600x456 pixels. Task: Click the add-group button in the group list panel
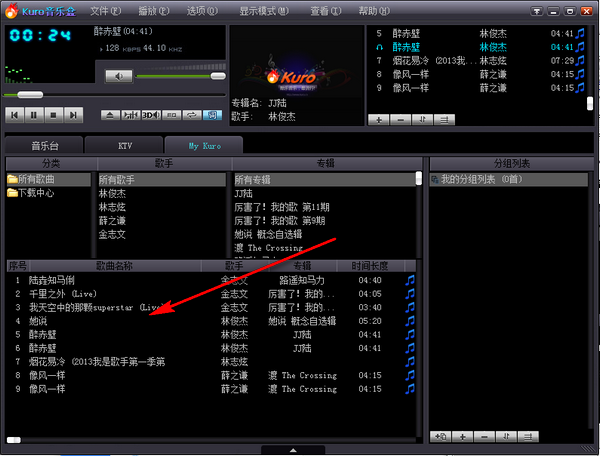(x=440, y=436)
